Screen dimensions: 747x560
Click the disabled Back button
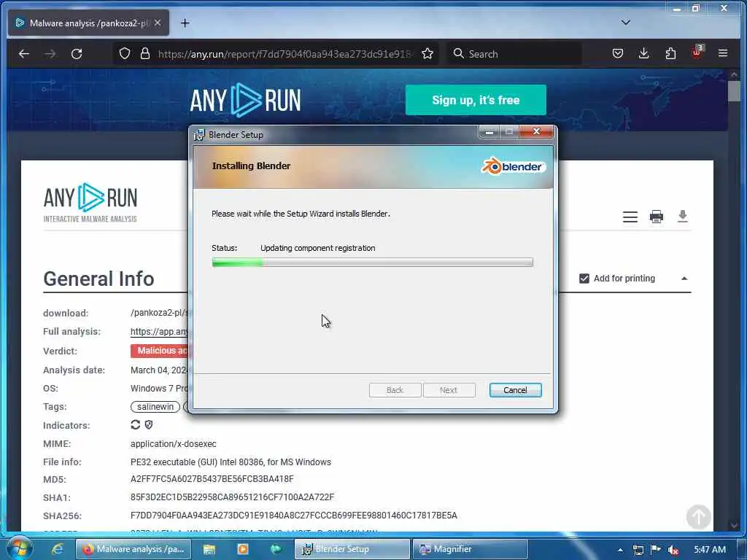click(x=395, y=390)
